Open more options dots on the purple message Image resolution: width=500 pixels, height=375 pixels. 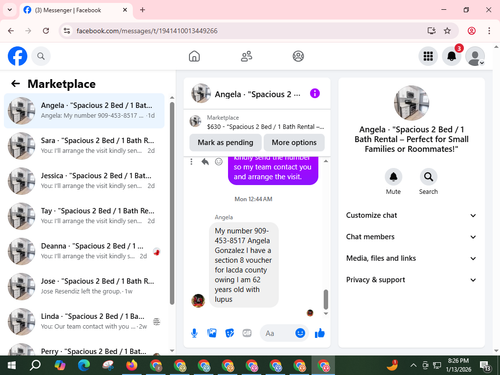[191, 162]
